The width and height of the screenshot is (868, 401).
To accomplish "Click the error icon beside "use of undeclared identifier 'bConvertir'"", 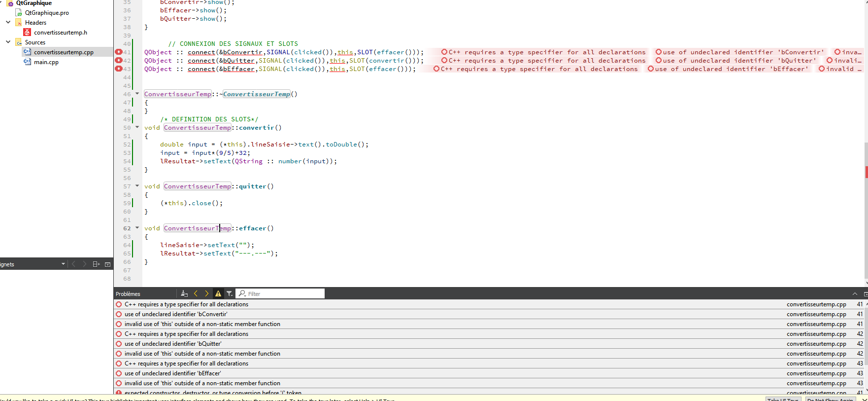I will (x=119, y=314).
